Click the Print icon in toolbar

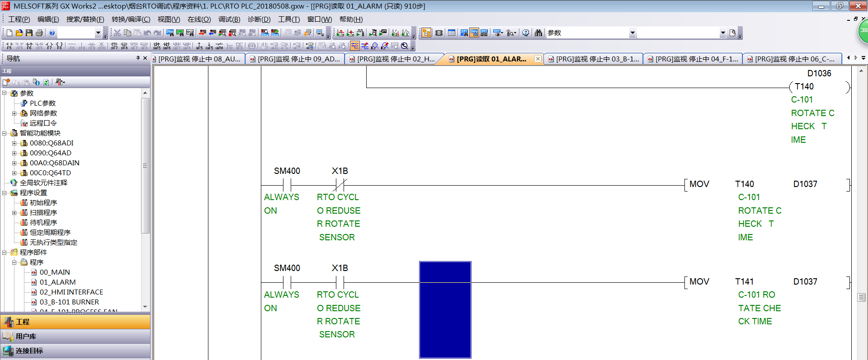pos(39,33)
